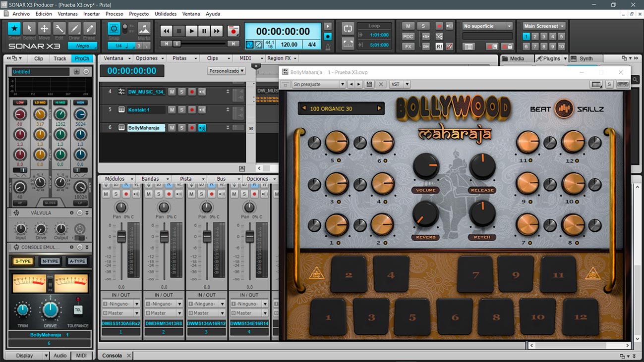Image resolution: width=644 pixels, height=362 pixels.
Task: Click the Stop transport button
Action: click(x=179, y=31)
